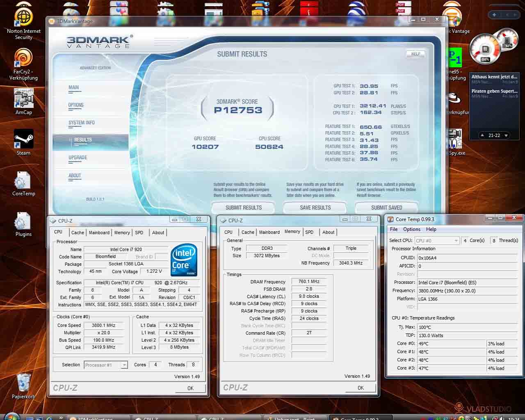Open Papierkorb recycle bin icon
The image size is (525, 420).
tap(23, 386)
